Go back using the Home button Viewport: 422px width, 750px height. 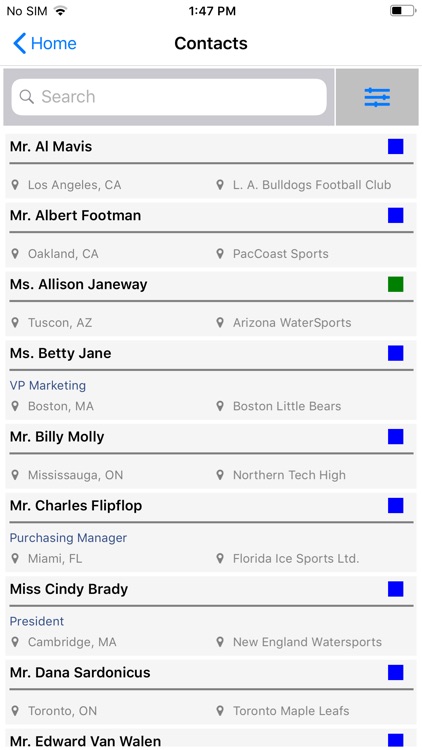point(44,44)
